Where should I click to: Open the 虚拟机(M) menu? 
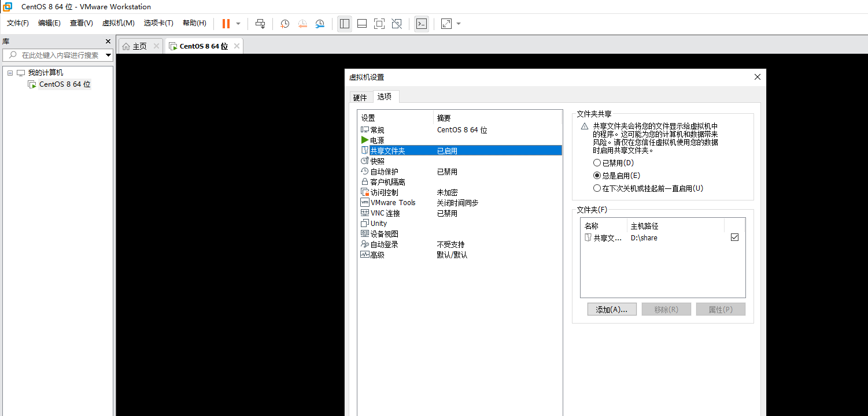coord(118,23)
